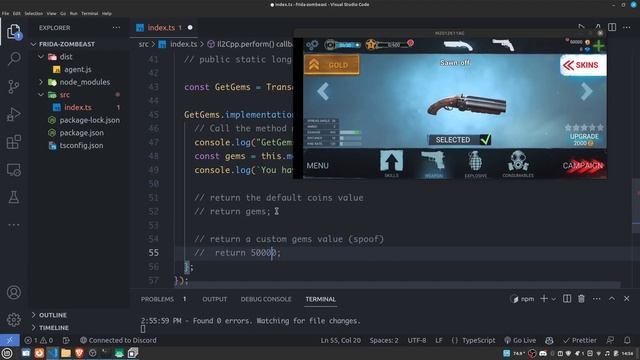This screenshot has height=360, width=640.
Task: Close the terminal panel
Action: tap(627, 299)
